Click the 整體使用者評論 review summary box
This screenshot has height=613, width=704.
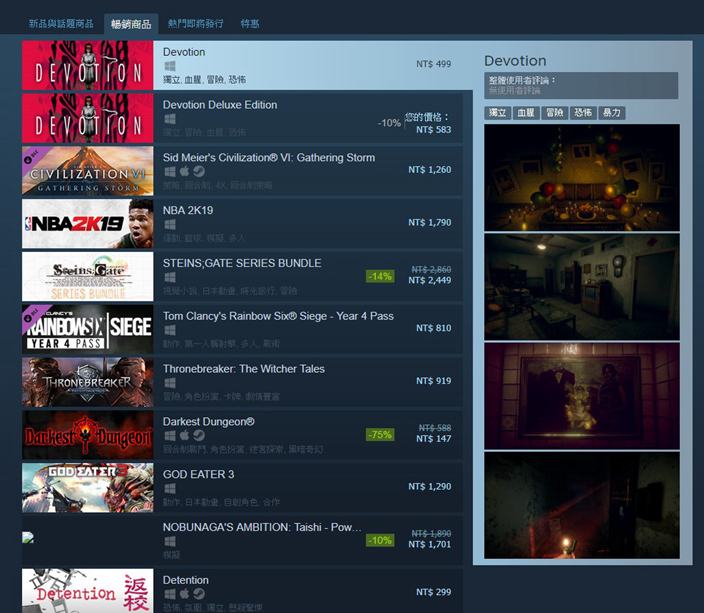[581, 85]
